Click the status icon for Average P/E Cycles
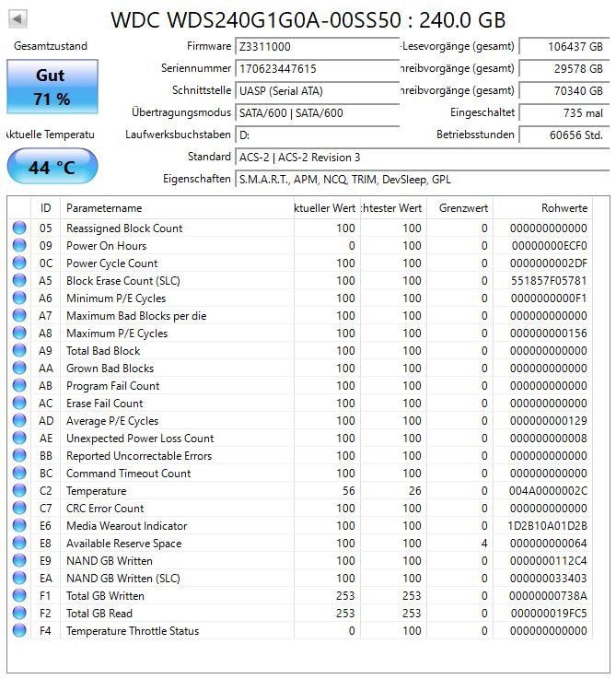Viewport: 616px width, 679px height. (x=19, y=420)
